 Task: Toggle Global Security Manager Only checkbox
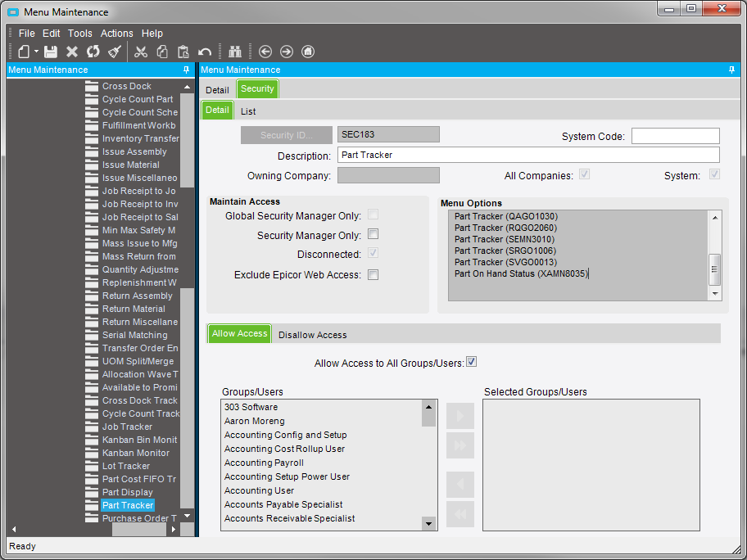[373, 215]
